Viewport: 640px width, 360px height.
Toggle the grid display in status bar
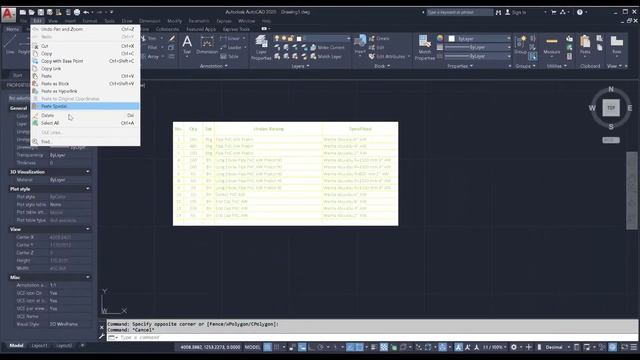tap(267, 347)
